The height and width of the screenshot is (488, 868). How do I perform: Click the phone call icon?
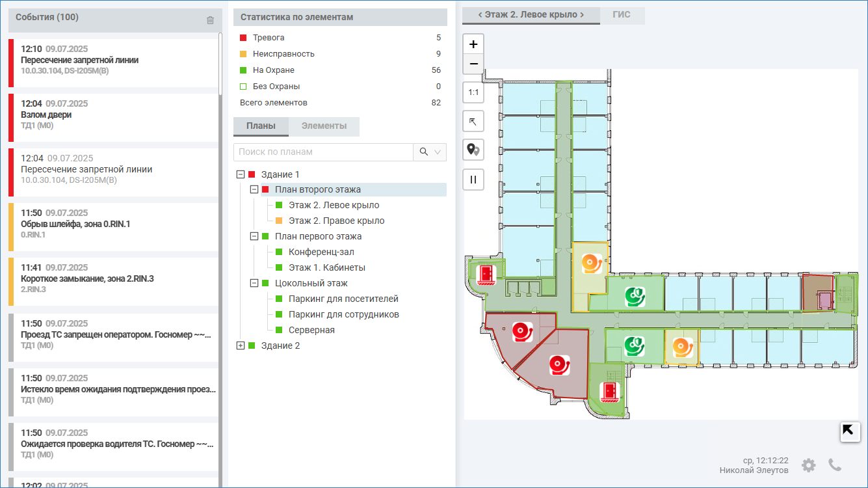pos(835,465)
